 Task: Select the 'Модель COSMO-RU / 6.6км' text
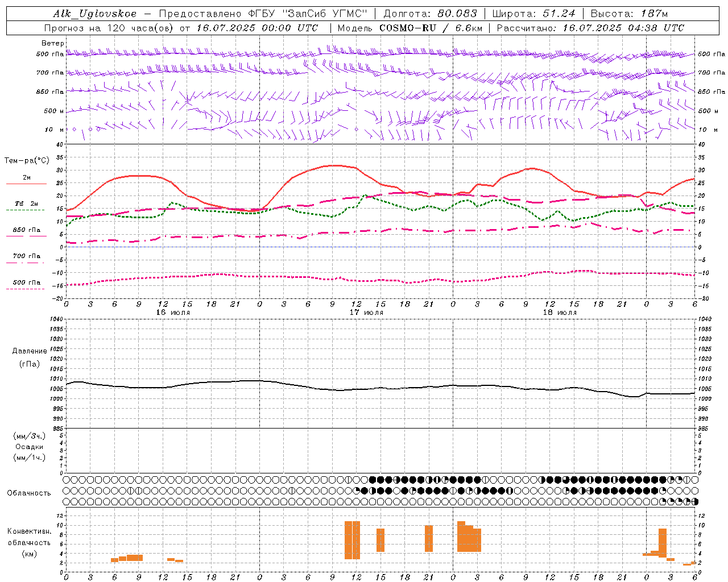point(410,28)
